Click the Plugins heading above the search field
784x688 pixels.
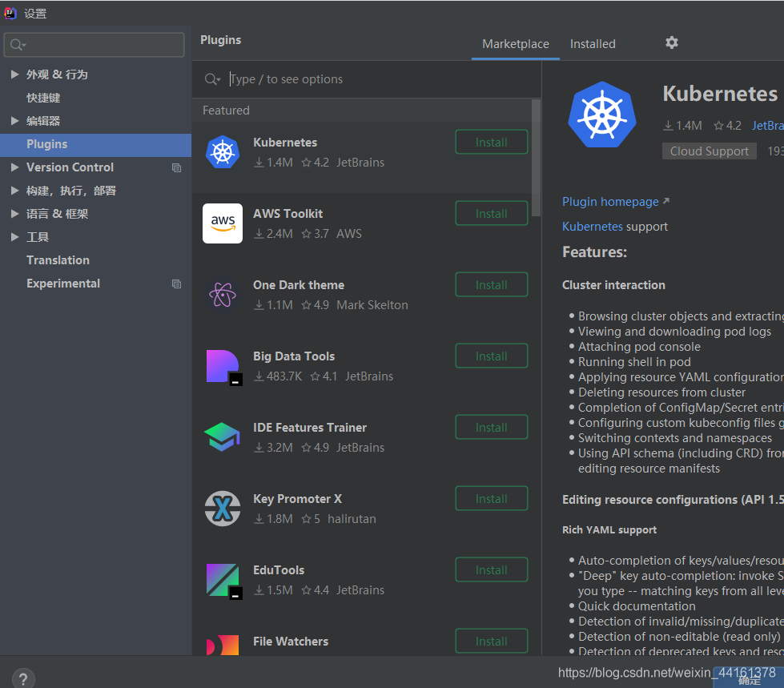(220, 40)
